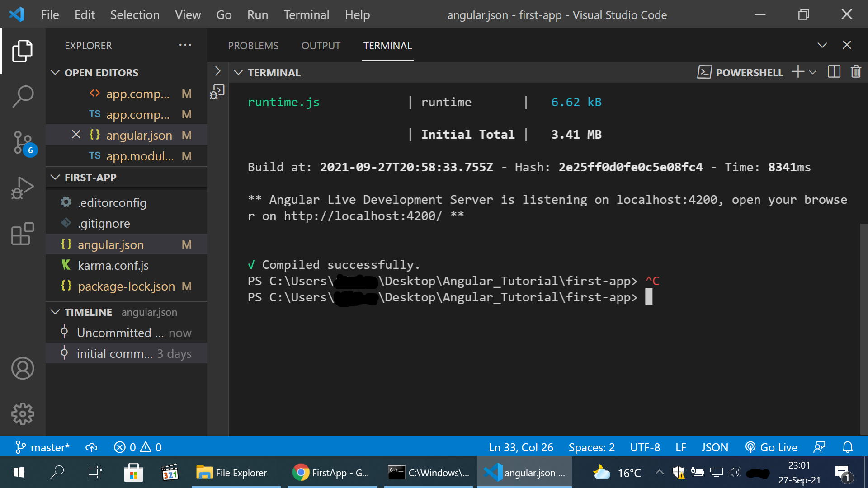The height and width of the screenshot is (488, 868).
Task: Click the PowerShell terminal profile icon
Action: click(x=704, y=72)
